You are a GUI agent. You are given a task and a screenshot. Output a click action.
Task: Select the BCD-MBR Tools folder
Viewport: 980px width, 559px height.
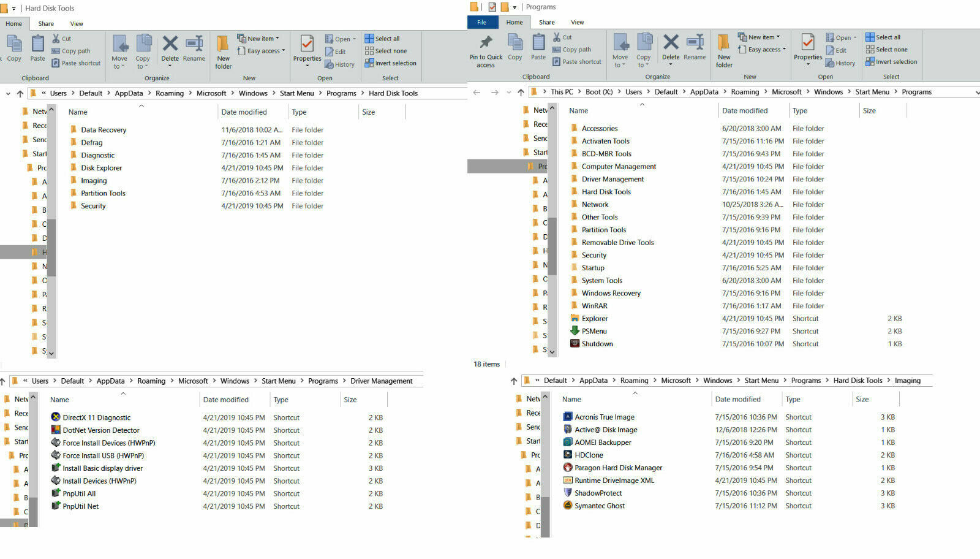[x=606, y=154]
